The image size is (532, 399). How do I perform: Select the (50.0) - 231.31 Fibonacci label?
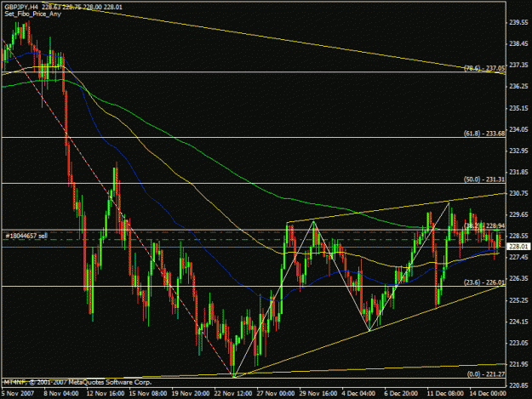coord(484,180)
